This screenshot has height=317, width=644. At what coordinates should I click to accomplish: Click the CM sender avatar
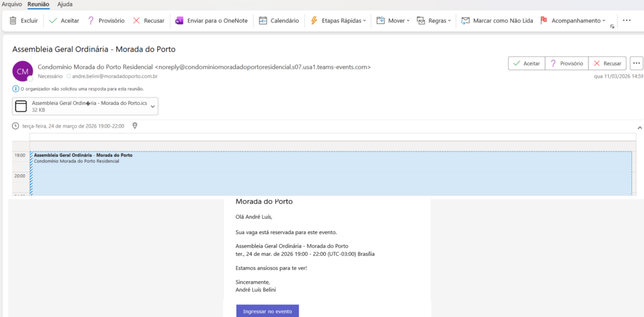pyautogui.click(x=23, y=71)
